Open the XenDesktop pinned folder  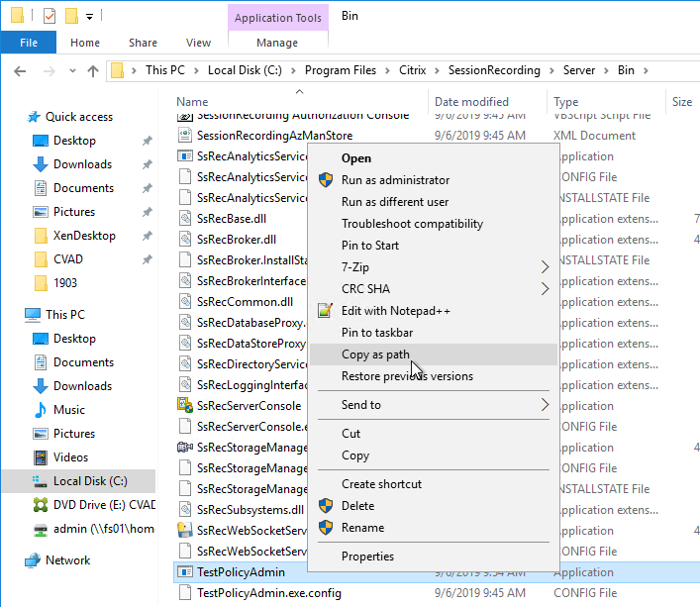(84, 236)
